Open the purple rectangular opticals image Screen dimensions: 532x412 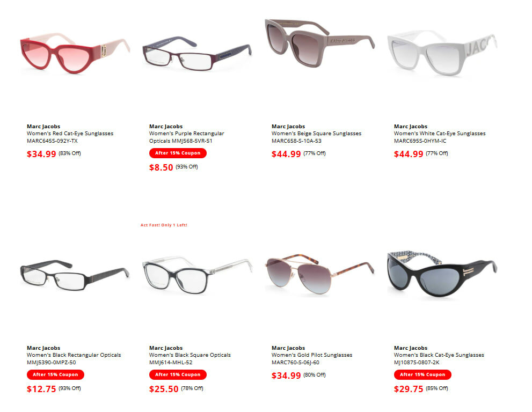[x=197, y=53]
